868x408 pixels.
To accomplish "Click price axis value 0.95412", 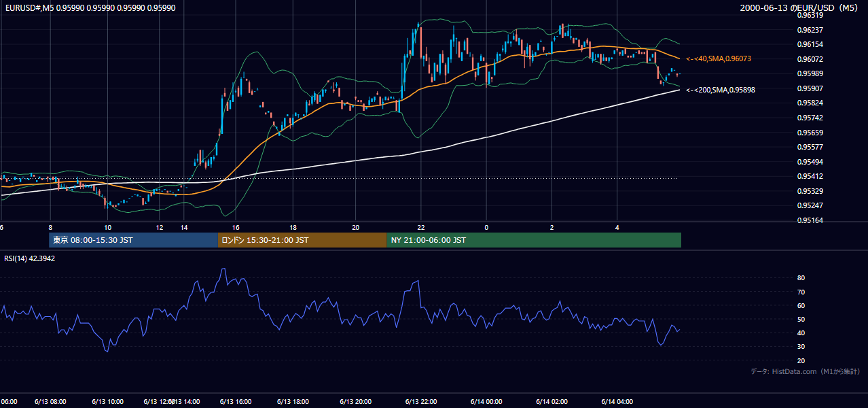I will [810, 177].
